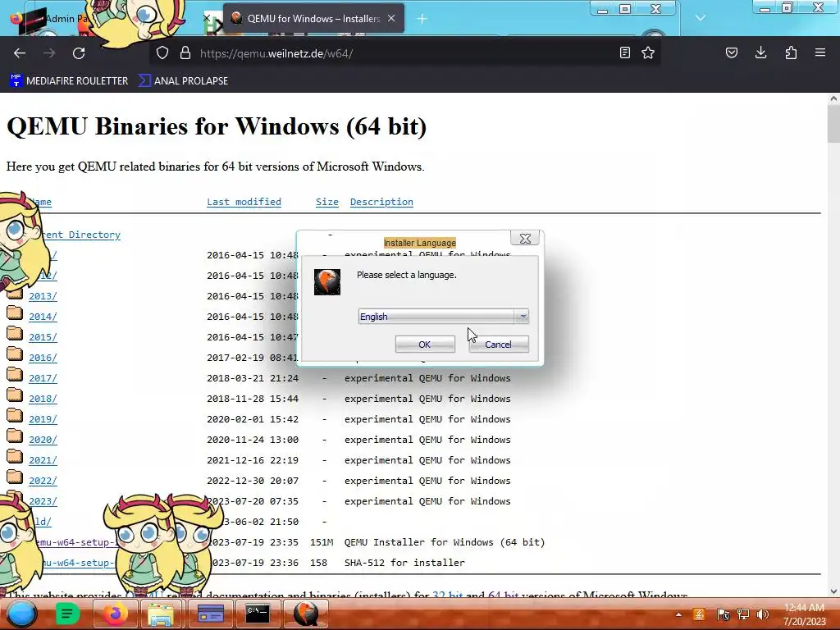The image size is (840, 630).
Task: Click folder icon beside 2022/
Action: tap(15, 478)
